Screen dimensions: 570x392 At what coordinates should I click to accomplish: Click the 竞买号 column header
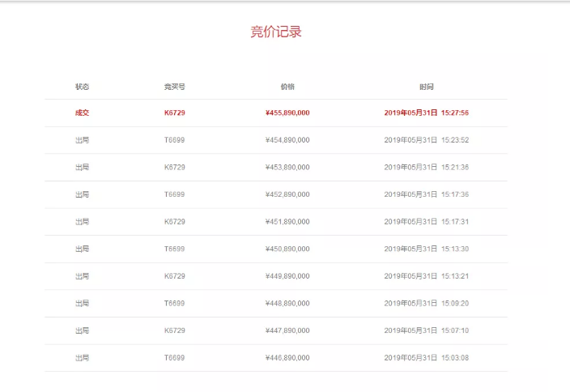pos(174,87)
